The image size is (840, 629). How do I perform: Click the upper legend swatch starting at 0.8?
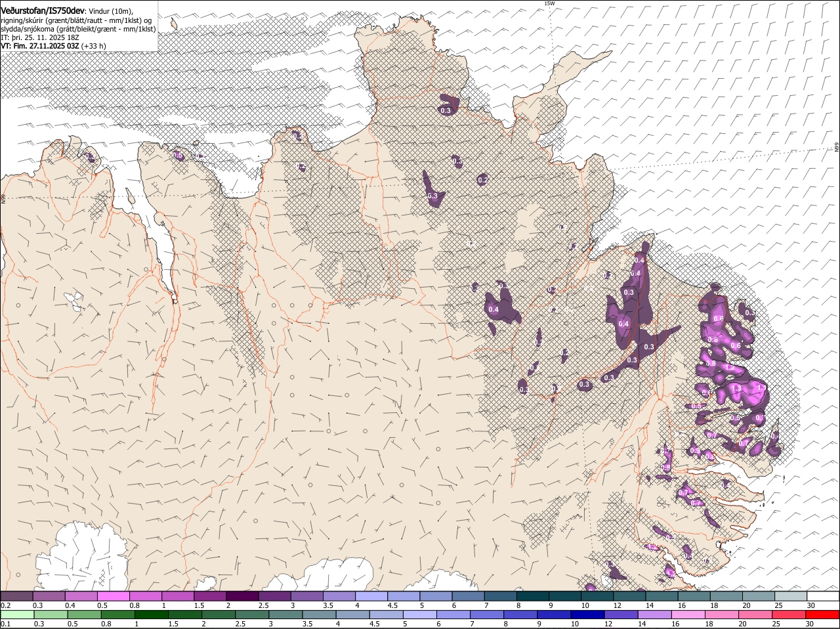(x=145, y=596)
